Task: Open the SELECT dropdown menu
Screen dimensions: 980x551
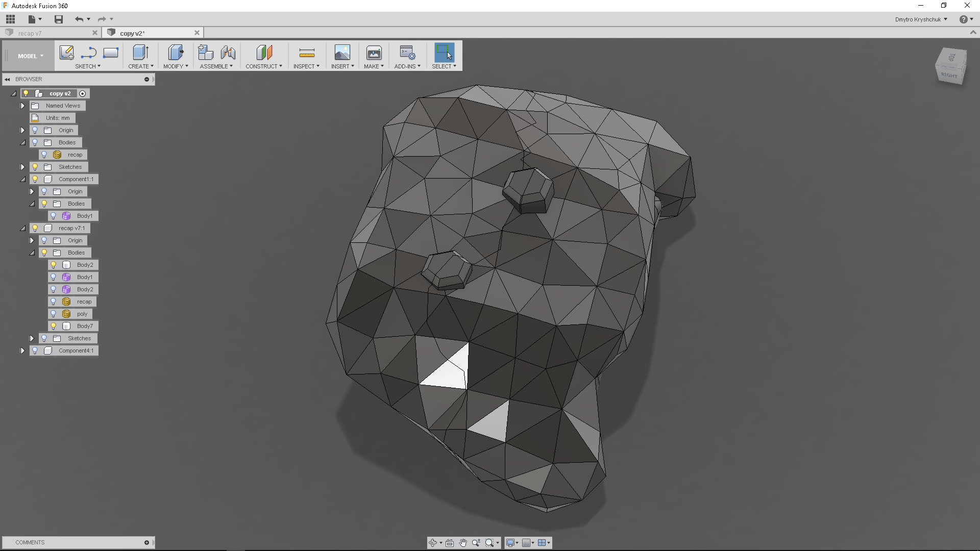Action: pos(444,66)
